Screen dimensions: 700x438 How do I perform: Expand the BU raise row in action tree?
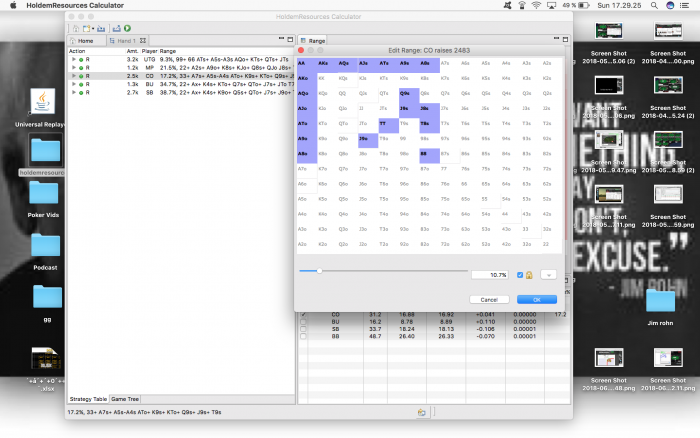(x=74, y=84)
